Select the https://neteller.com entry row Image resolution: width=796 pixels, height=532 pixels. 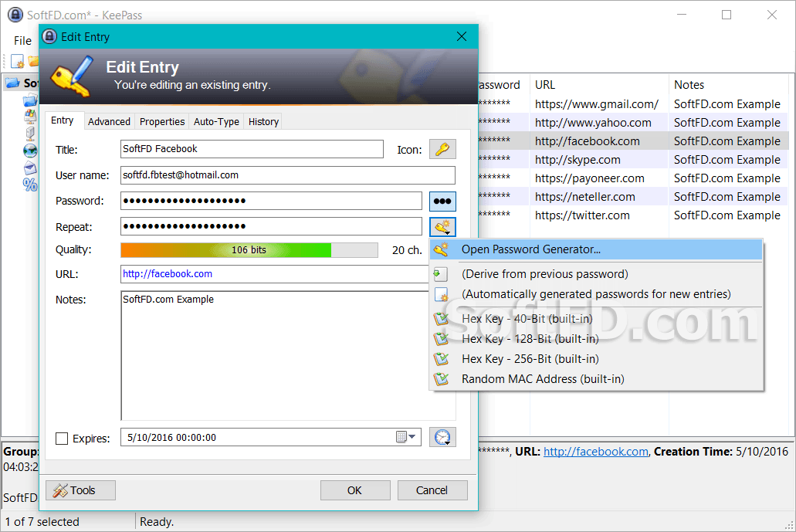(x=634, y=196)
